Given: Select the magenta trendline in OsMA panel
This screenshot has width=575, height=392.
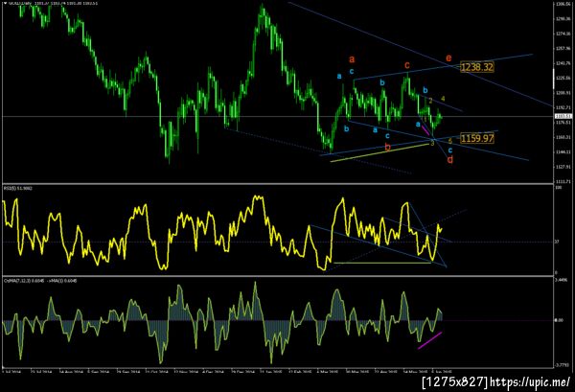Looking at the screenshot, I should (x=429, y=340).
